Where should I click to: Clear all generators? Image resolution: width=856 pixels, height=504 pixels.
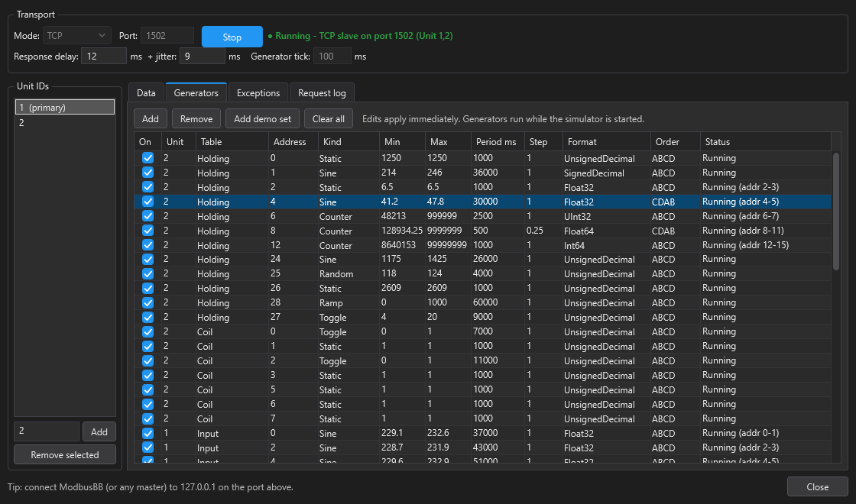(328, 118)
